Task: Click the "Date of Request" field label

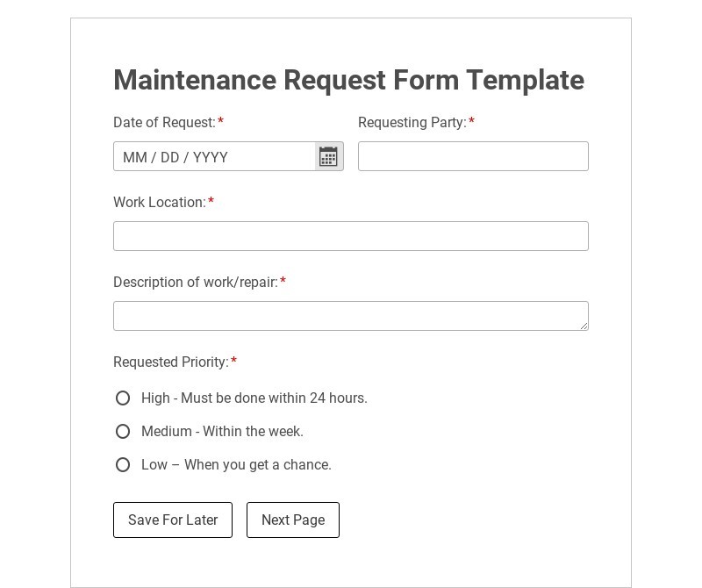Action: click(164, 123)
